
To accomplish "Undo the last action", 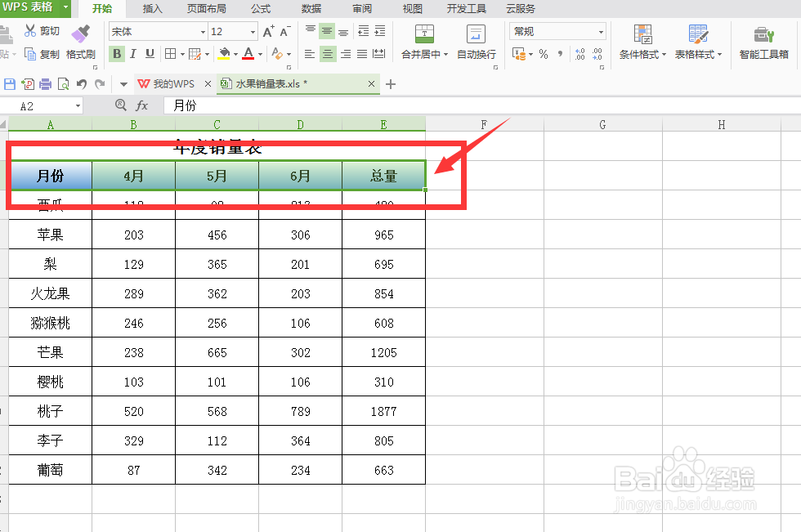I will click(81, 83).
